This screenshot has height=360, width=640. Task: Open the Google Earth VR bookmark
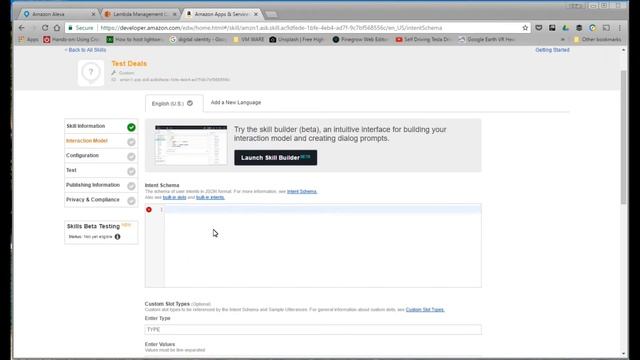pyautogui.click(x=487, y=40)
